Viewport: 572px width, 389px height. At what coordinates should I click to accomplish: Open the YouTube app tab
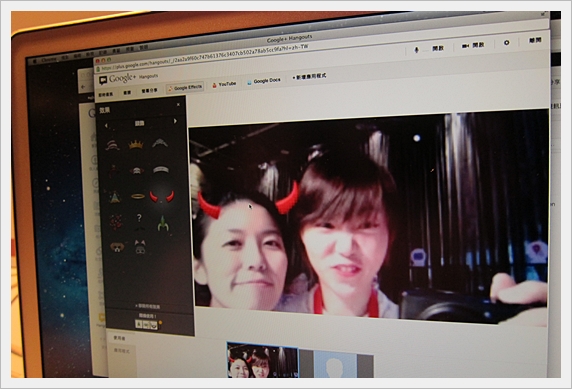tap(224, 85)
